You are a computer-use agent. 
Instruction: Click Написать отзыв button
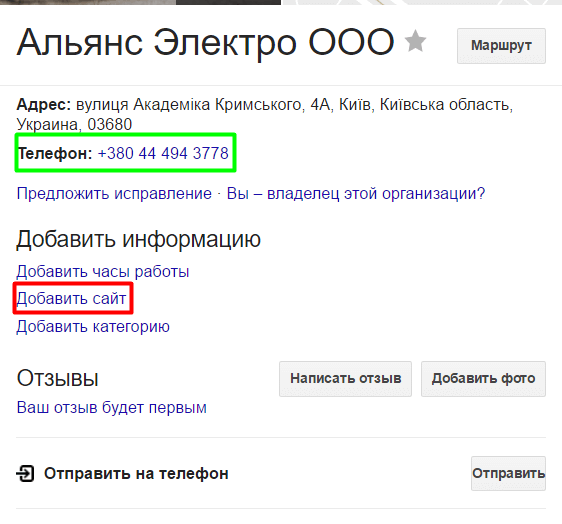(x=346, y=379)
